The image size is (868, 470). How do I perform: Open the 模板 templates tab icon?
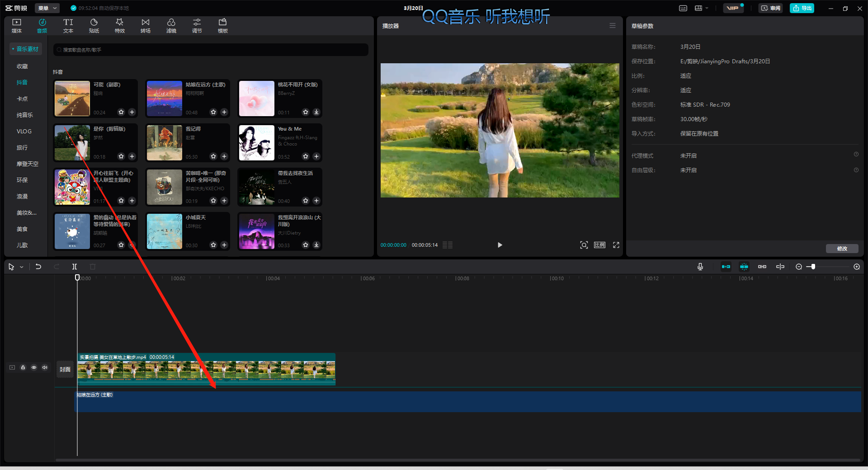pos(223,22)
